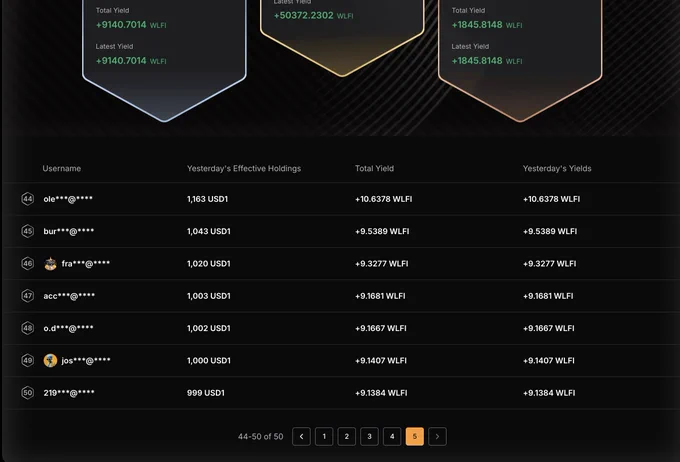Click holdings value 1,020 USD1
This screenshot has height=462, width=680.
(209, 264)
